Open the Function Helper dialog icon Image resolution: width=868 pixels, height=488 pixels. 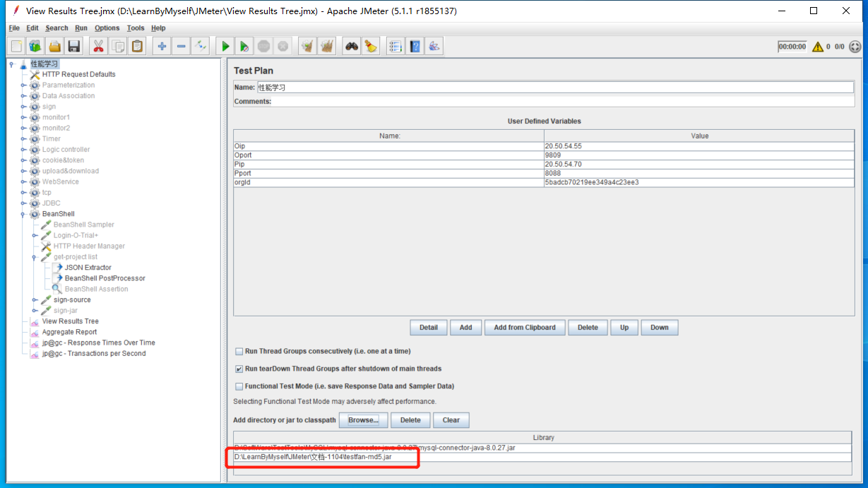pyautogui.click(x=396, y=47)
